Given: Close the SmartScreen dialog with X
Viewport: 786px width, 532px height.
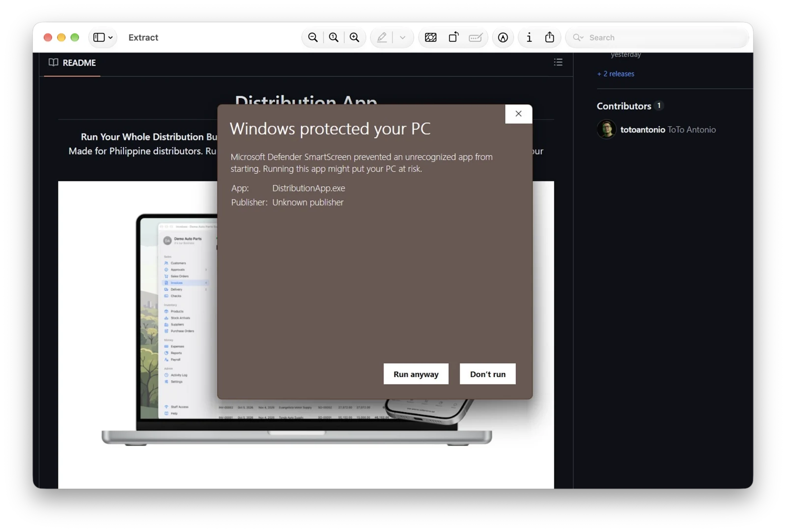Looking at the screenshot, I should click(x=518, y=114).
